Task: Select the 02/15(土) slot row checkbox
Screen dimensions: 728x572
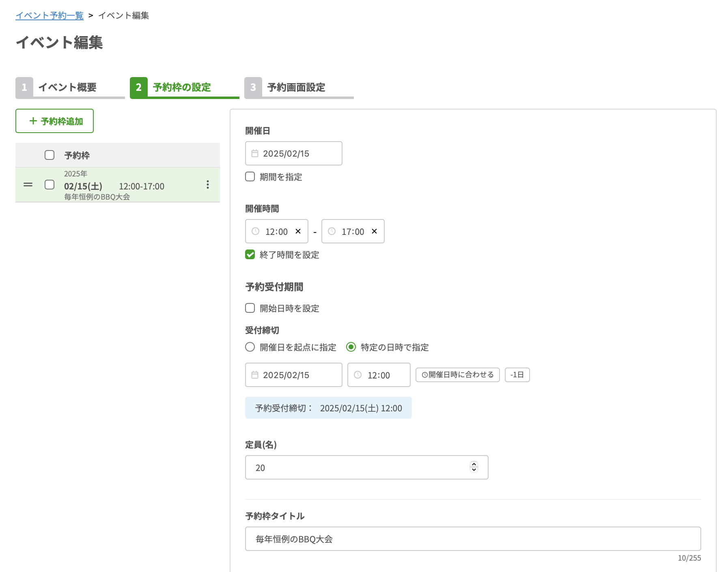Action: [x=50, y=185]
